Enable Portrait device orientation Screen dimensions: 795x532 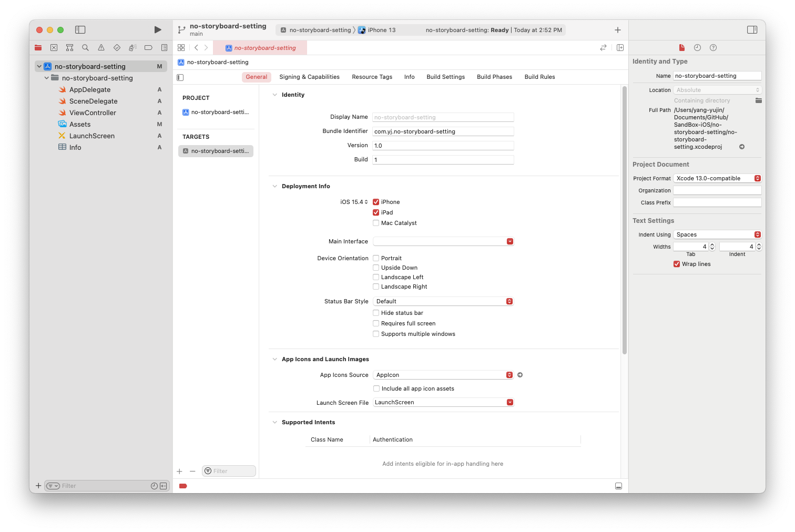(376, 258)
